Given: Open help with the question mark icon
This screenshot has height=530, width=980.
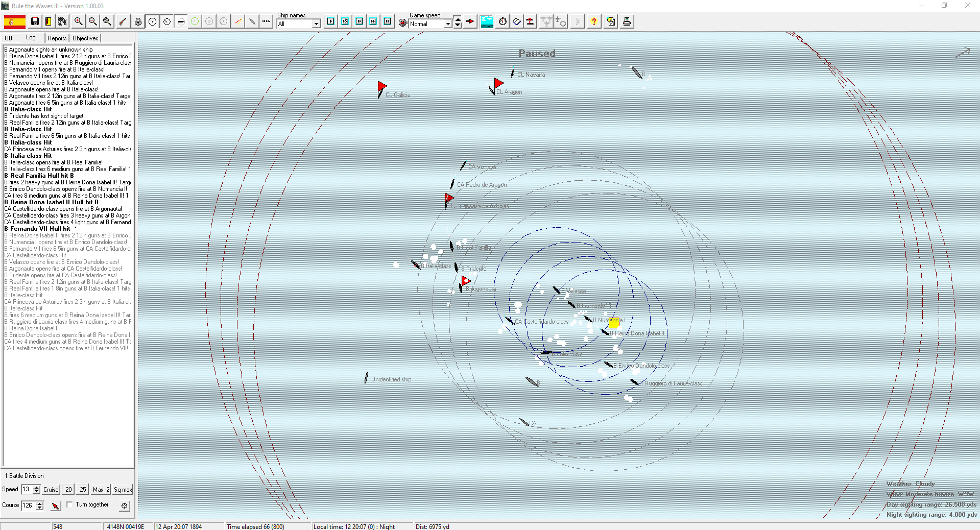Looking at the screenshot, I should (x=593, y=21).
